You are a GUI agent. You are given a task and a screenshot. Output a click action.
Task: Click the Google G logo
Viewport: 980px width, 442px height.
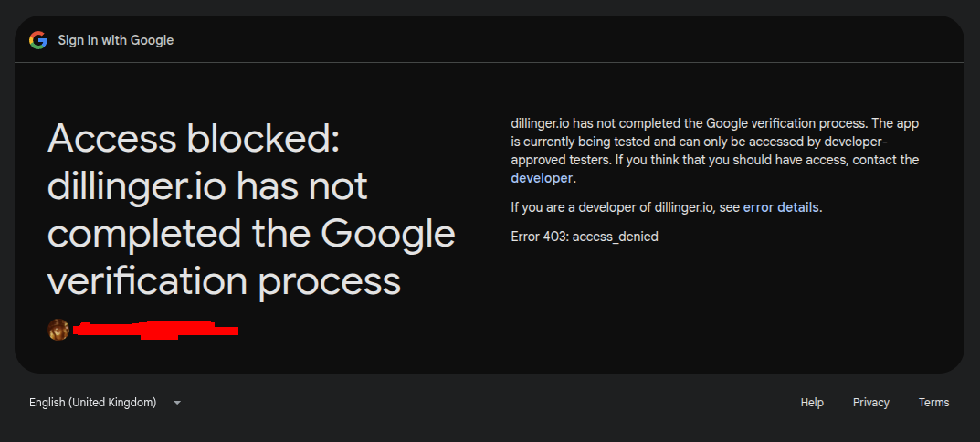coord(38,40)
